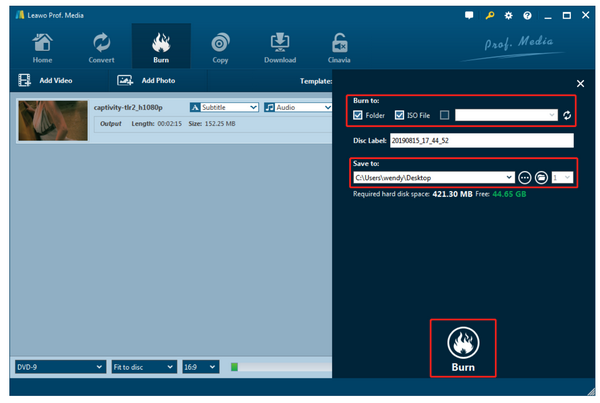Click the subtitle 'A' icon
This screenshot has width=600, height=403.
pos(195,108)
